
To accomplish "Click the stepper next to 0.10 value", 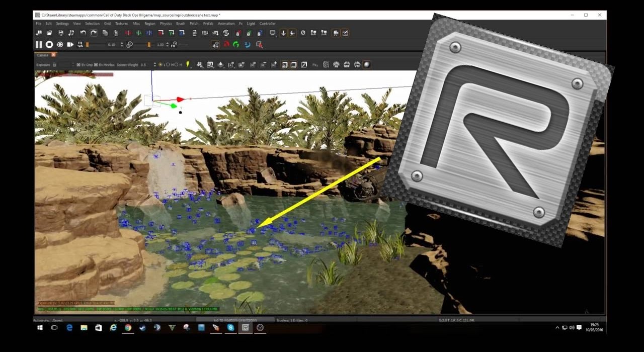I will (x=122, y=45).
